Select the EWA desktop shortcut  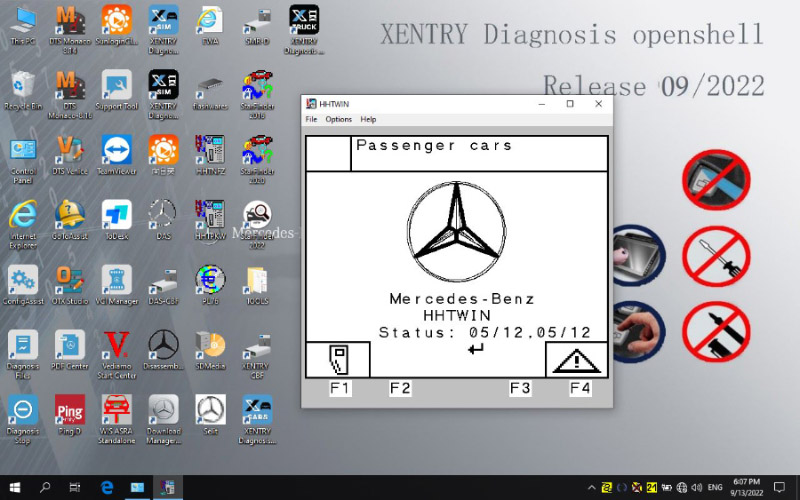pos(210,26)
